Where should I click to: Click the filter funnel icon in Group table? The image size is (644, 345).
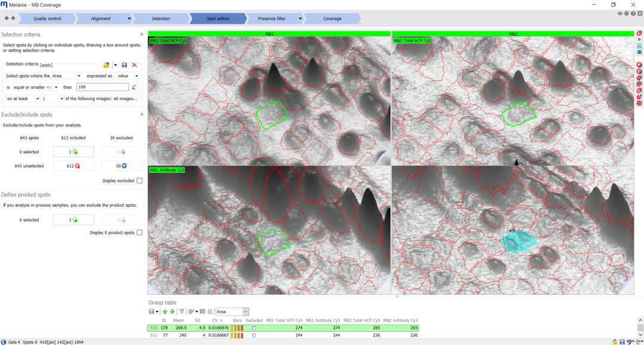click(182, 312)
